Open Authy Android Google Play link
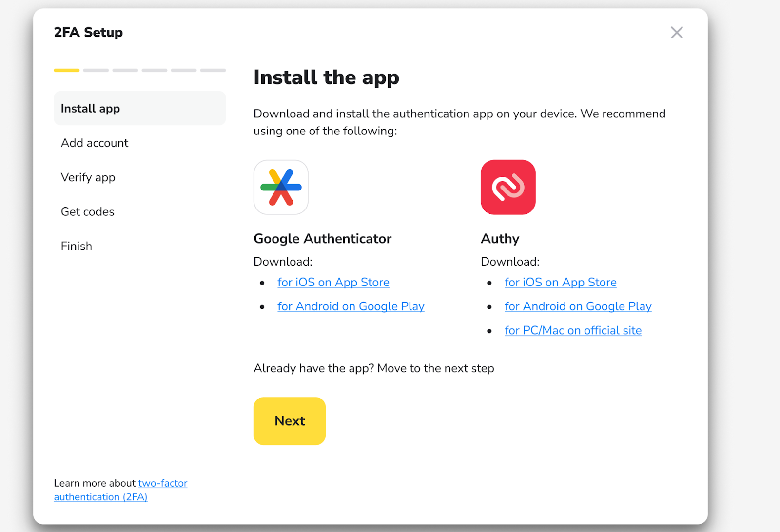780x532 pixels. (578, 306)
